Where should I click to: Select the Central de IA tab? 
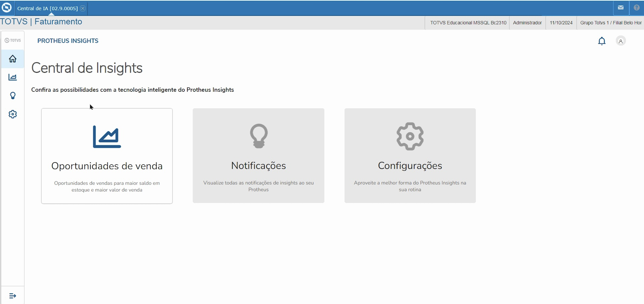point(47,8)
